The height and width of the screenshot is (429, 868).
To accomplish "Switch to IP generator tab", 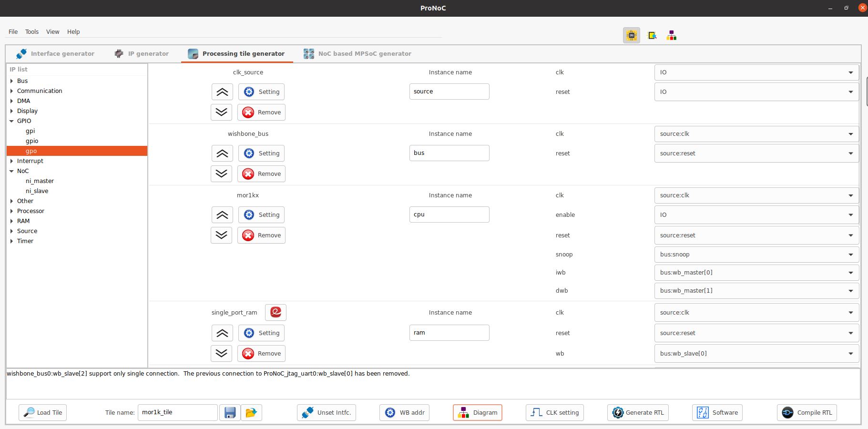I will coord(142,54).
